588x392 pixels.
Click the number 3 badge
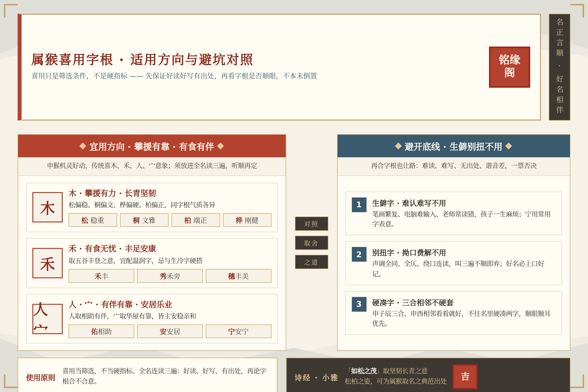pyautogui.click(x=359, y=304)
